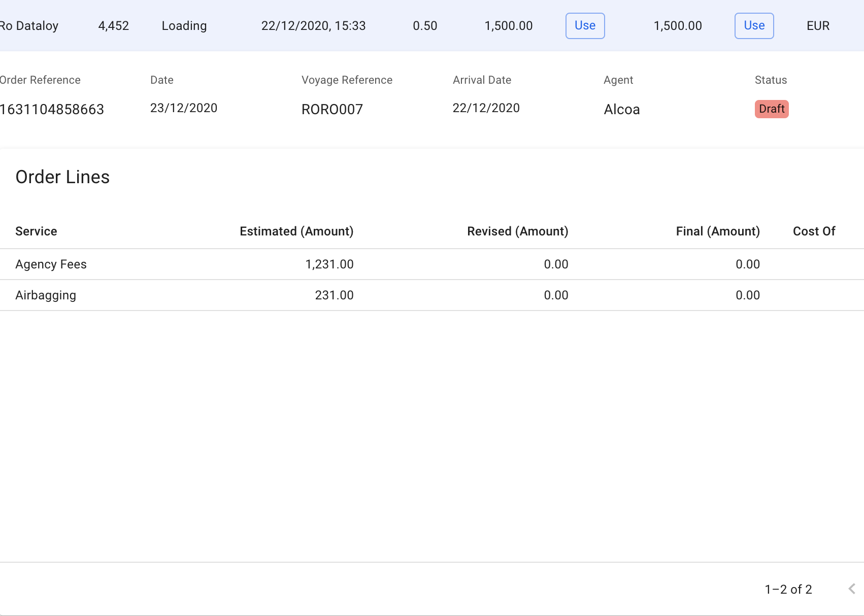The height and width of the screenshot is (616, 864).
Task: Click the Use button nearest EUR
Action: coord(754,26)
